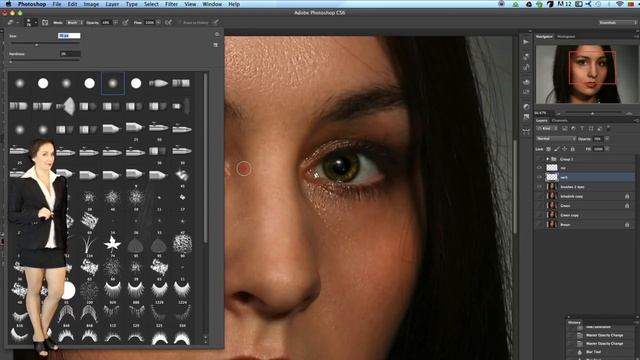Hide the blue highlighted layer's eye icon
The height and width of the screenshot is (360, 640).
tap(539, 177)
